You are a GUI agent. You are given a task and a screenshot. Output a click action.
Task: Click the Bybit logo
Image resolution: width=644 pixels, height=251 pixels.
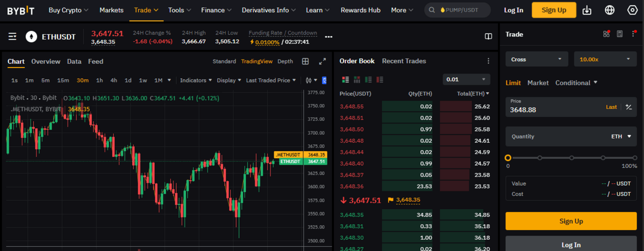[x=22, y=10]
